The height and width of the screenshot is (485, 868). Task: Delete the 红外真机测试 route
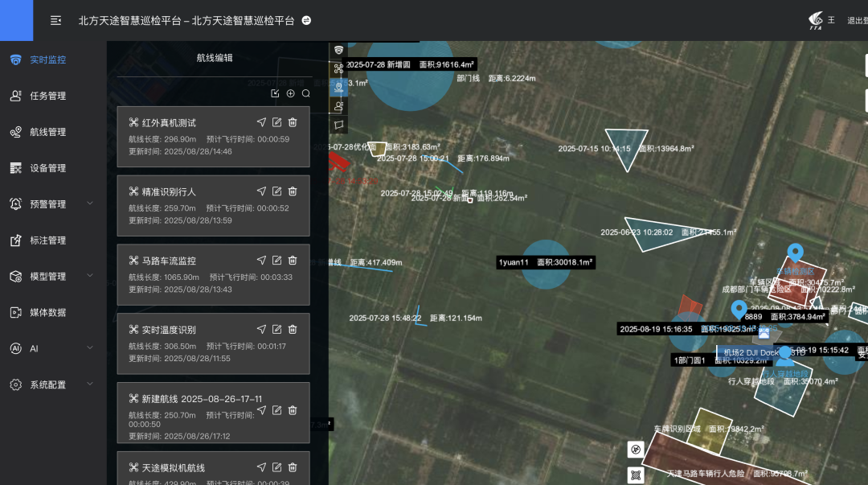coord(293,122)
